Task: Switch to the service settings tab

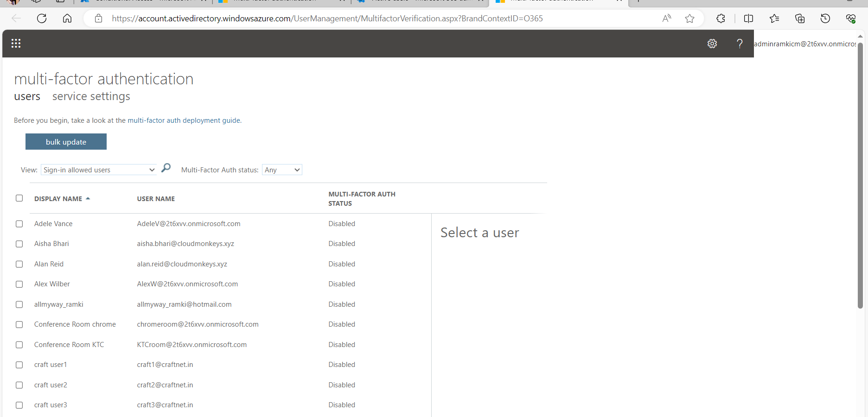Action: click(91, 96)
